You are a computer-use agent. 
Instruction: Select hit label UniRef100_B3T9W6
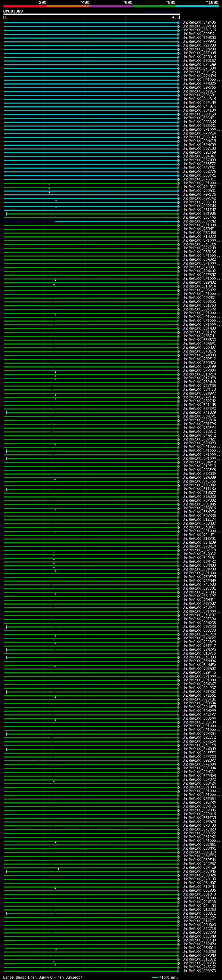199,213
